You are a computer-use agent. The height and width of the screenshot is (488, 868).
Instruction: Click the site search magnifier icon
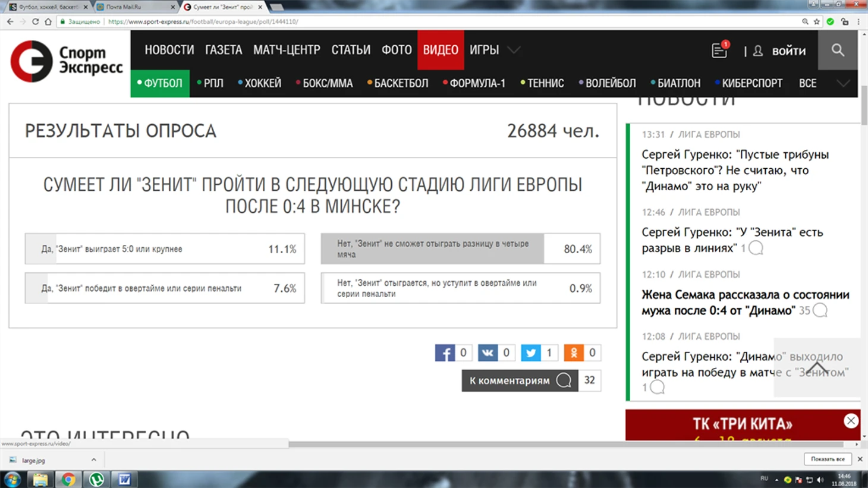tap(838, 50)
